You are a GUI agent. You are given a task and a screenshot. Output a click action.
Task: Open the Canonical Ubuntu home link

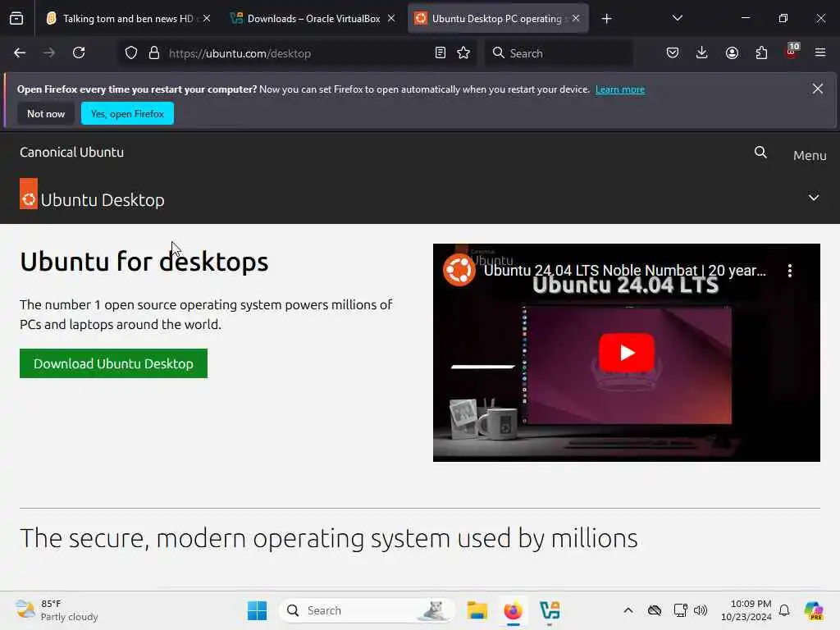click(x=72, y=152)
